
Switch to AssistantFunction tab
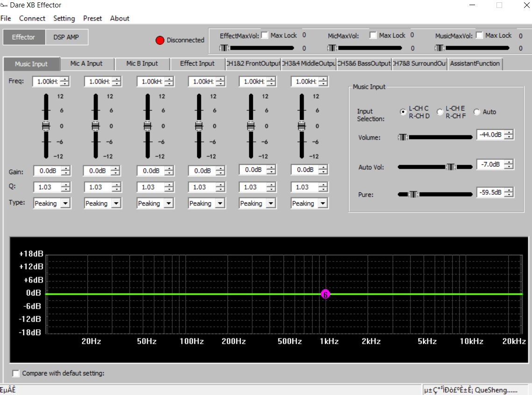475,64
